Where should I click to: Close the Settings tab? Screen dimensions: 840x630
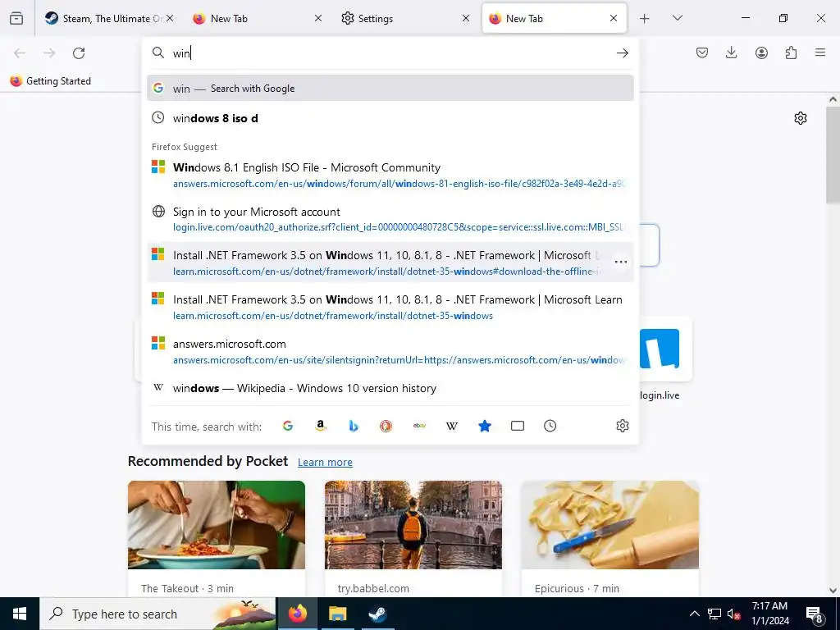point(466,18)
